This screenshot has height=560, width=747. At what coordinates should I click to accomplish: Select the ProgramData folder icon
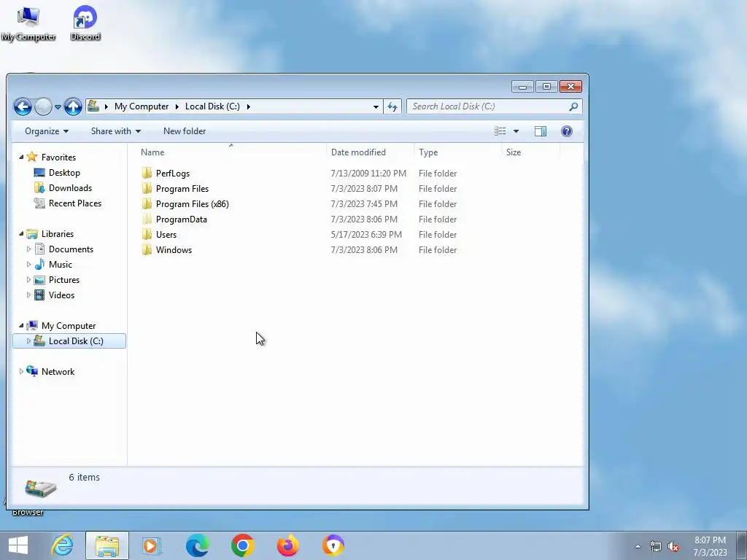click(x=147, y=219)
